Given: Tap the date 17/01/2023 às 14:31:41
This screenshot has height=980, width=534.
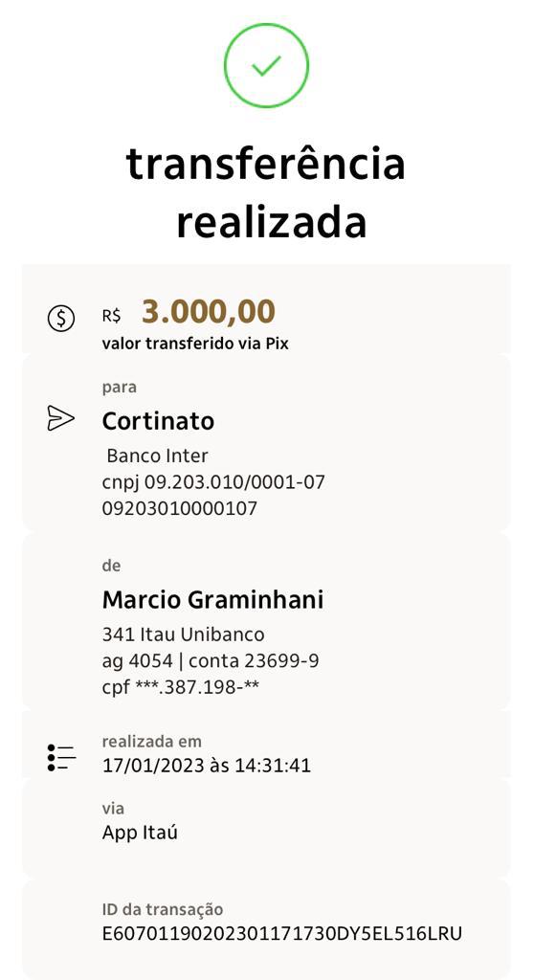Looking at the screenshot, I should coord(207,766).
